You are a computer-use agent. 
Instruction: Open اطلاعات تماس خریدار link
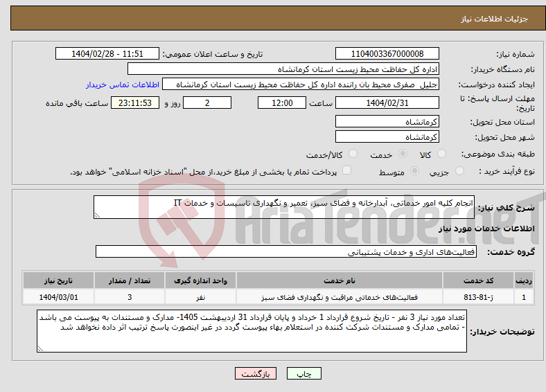[123, 84]
